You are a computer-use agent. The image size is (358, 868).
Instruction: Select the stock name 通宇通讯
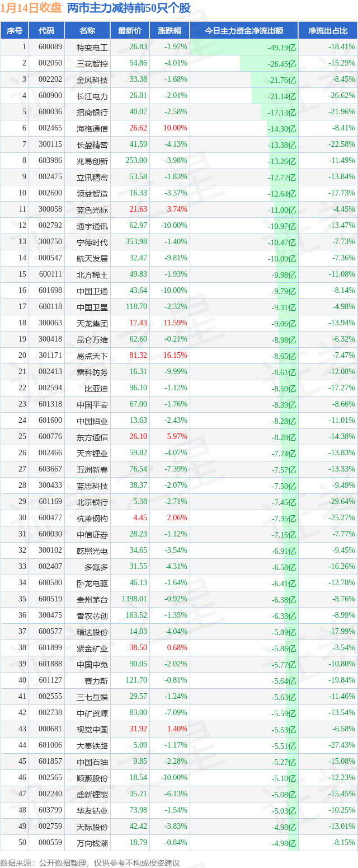click(x=92, y=226)
